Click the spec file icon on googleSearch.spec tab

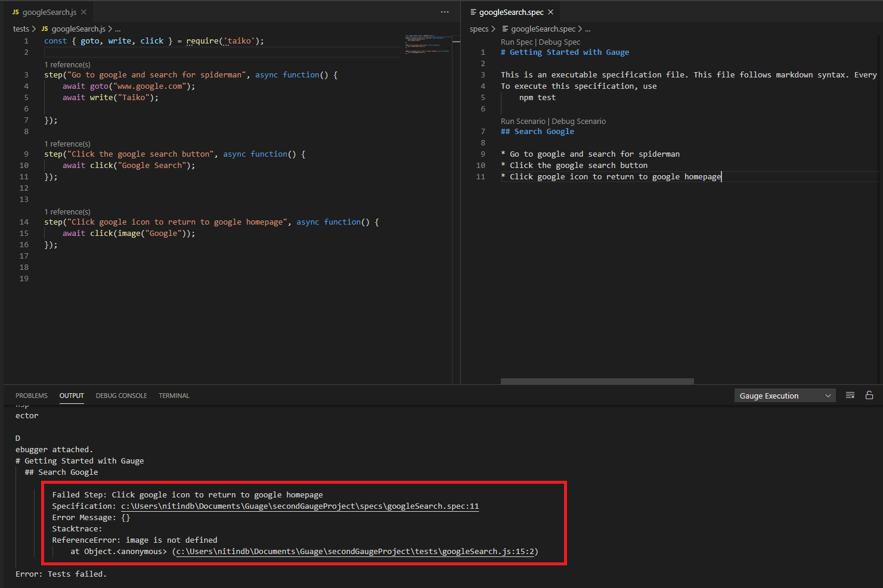point(473,11)
